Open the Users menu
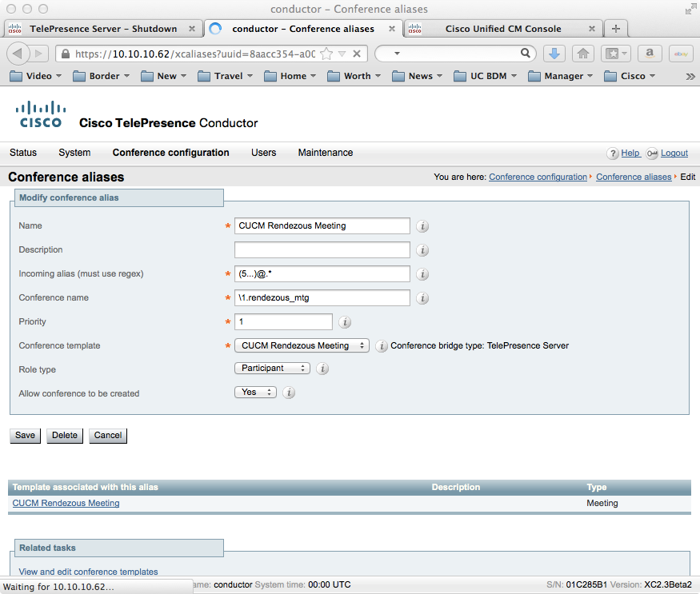The height and width of the screenshot is (594, 700). click(264, 153)
